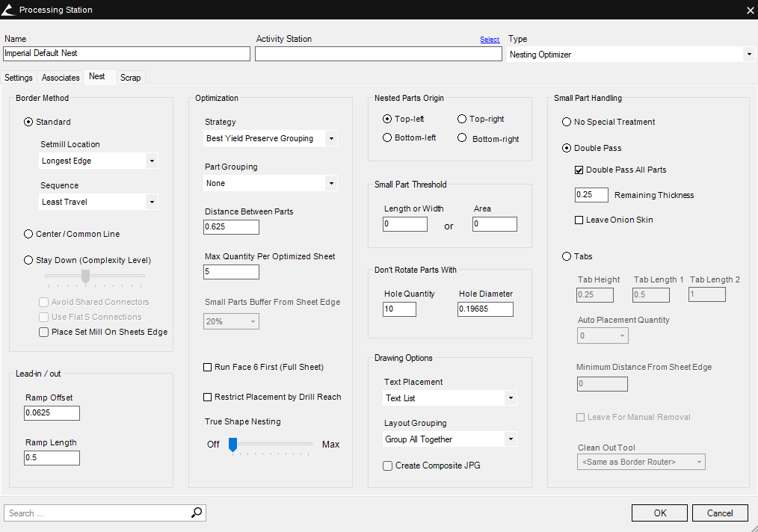
Task: Click the OK button
Action: tap(659, 513)
